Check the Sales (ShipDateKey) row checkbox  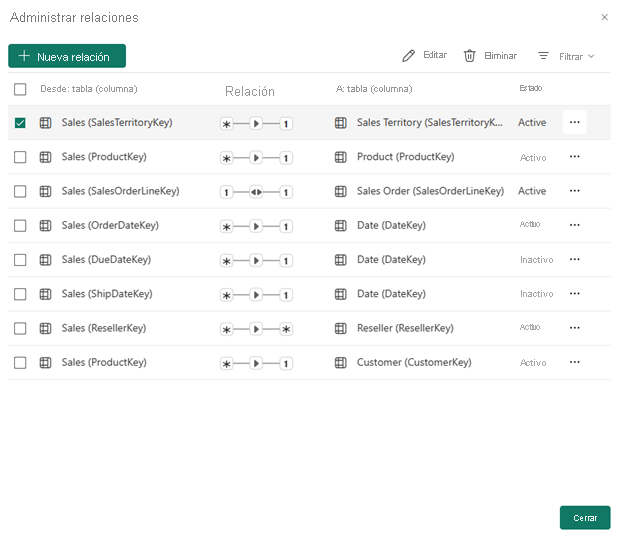coord(20,294)
